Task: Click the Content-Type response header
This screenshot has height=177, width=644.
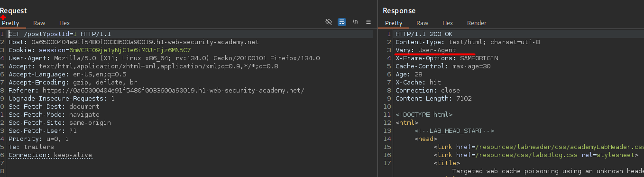Action: (468, 42)
